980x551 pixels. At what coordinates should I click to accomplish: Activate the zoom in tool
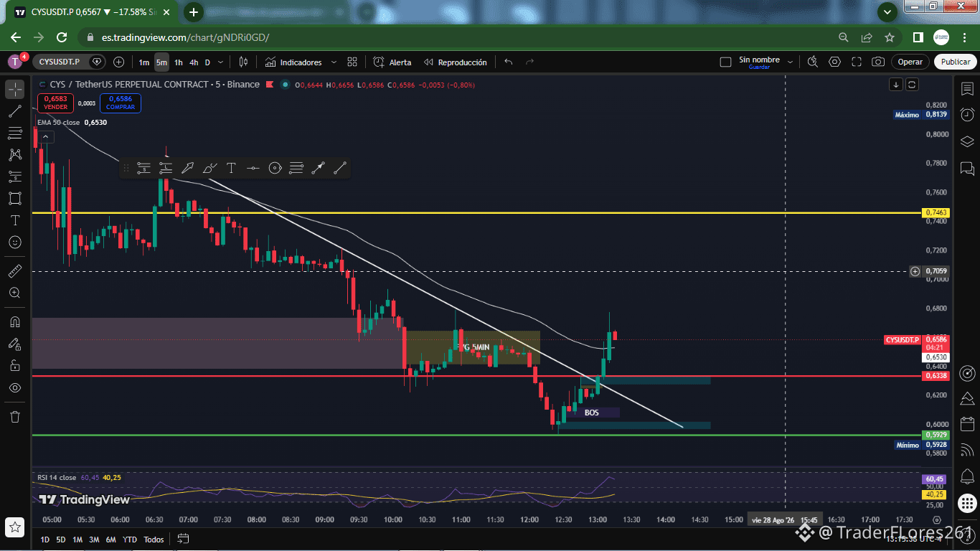14,293
